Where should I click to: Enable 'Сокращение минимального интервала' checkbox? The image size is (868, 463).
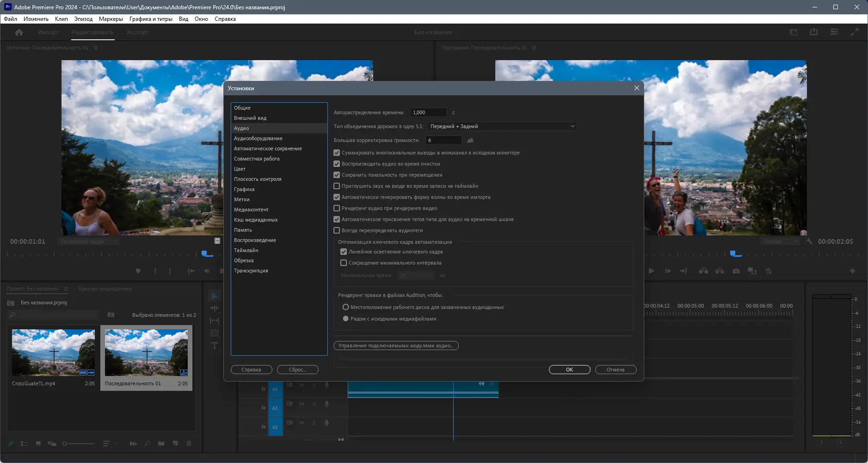pyautogui.click(x=344, y=263)
